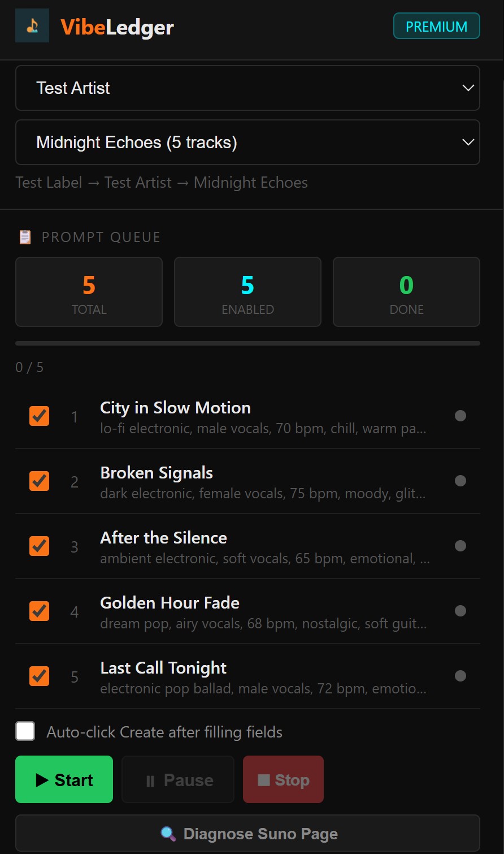Click the clipboard icon beside PROMPT QUEUE
This screenshot has height=854, width=504.
click(25, 237)
